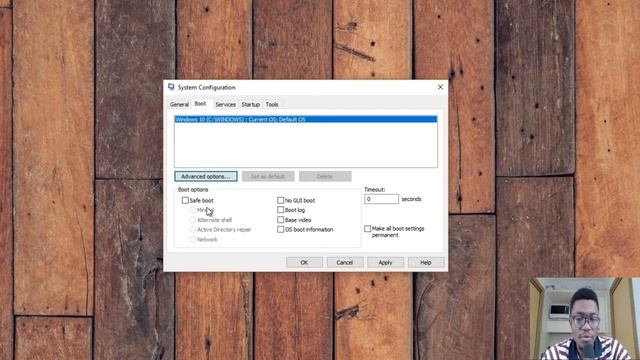Select the Minimal radio button

pyautogui.click(x=192, y=210)
